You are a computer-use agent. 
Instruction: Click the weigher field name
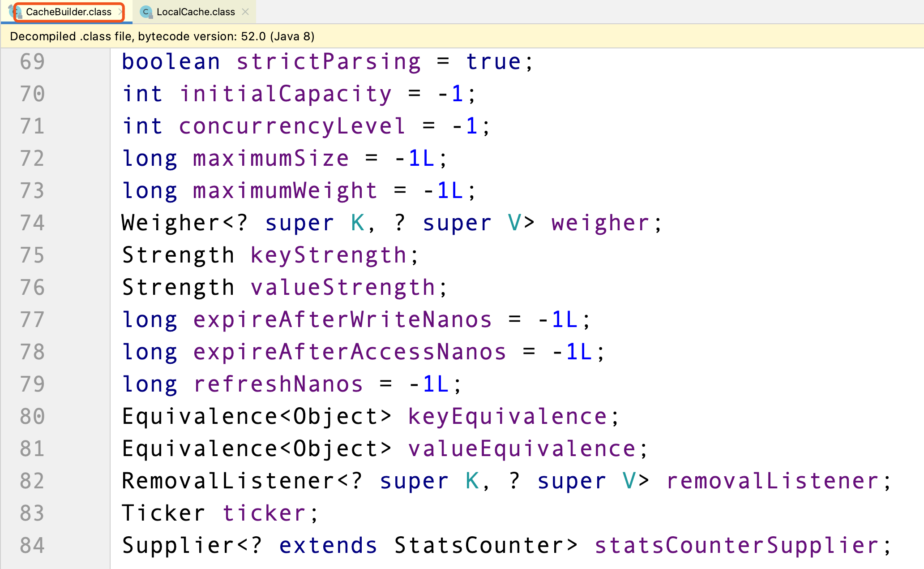tap(600, 223)
